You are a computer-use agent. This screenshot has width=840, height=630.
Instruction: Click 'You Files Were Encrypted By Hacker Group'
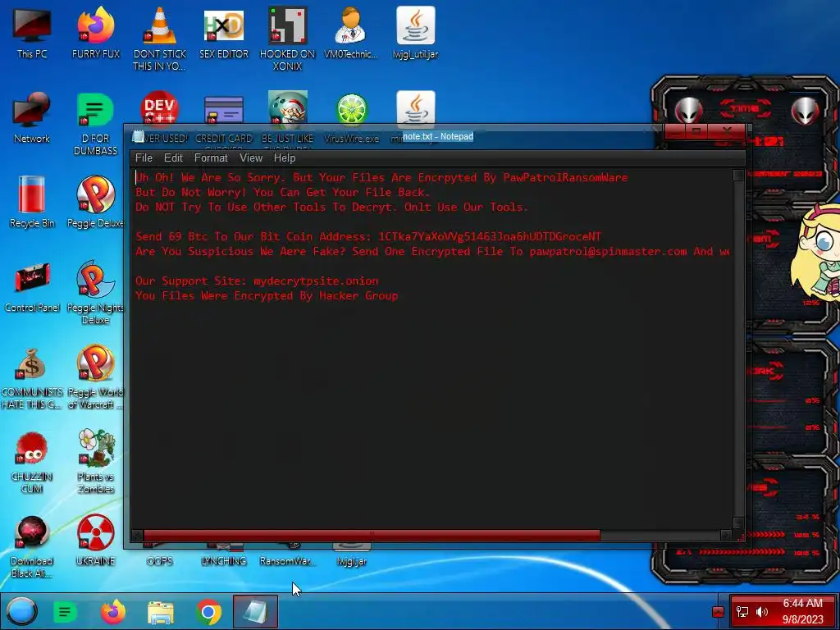point(267,295)
